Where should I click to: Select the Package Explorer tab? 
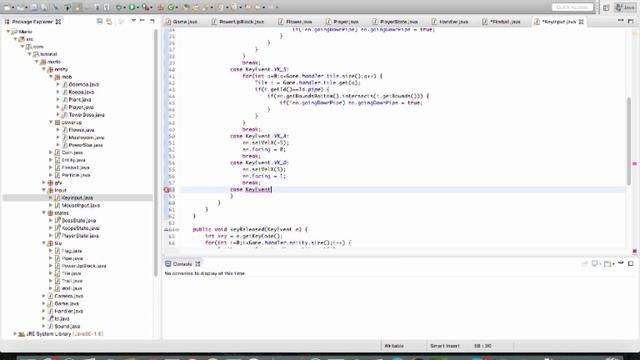pyautogui.click(x=32, y=22)
